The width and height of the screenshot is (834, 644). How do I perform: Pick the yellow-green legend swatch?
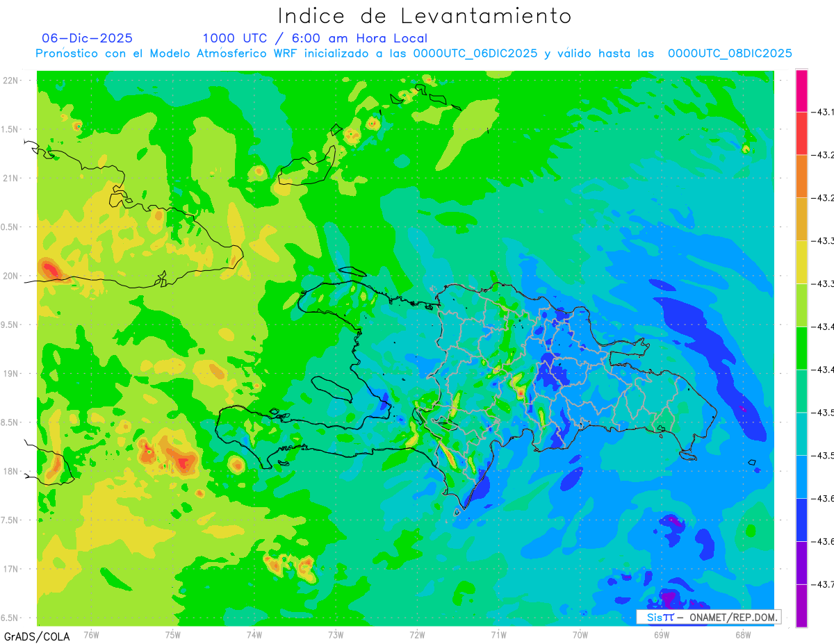point(801,306)
